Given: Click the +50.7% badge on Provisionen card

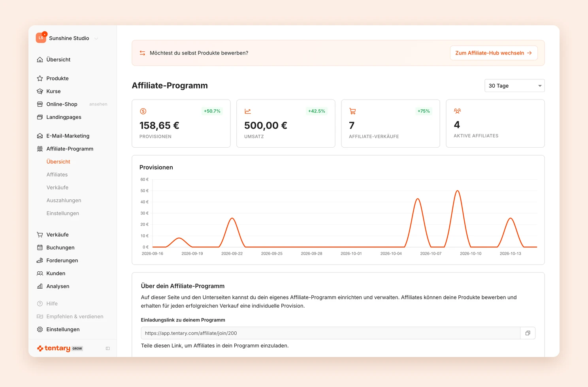Looking at the screenshot, I should [212, 111].
